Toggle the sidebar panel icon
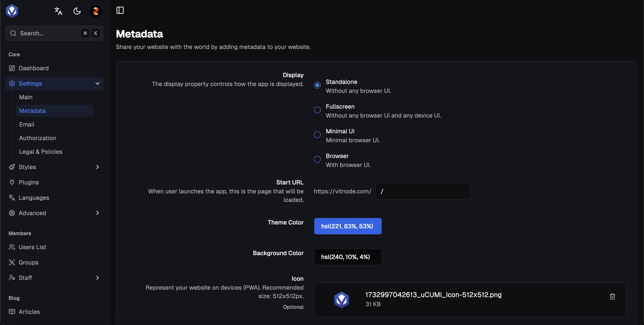 tap(120, 10)
